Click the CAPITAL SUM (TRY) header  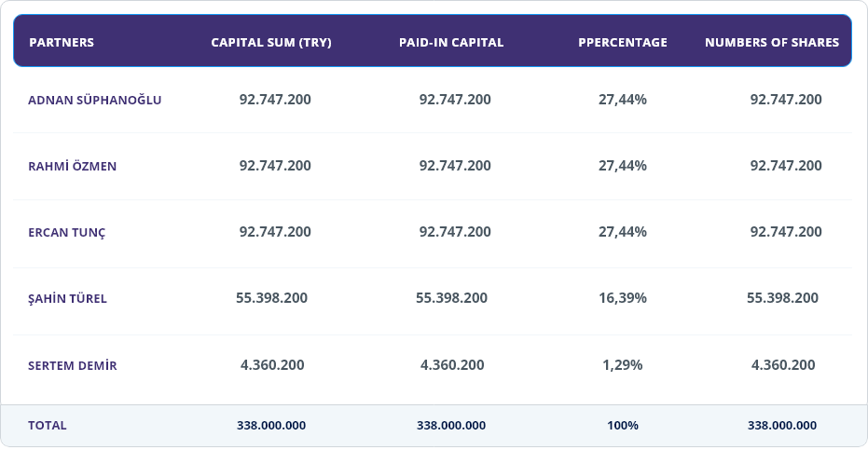[271, 43]
